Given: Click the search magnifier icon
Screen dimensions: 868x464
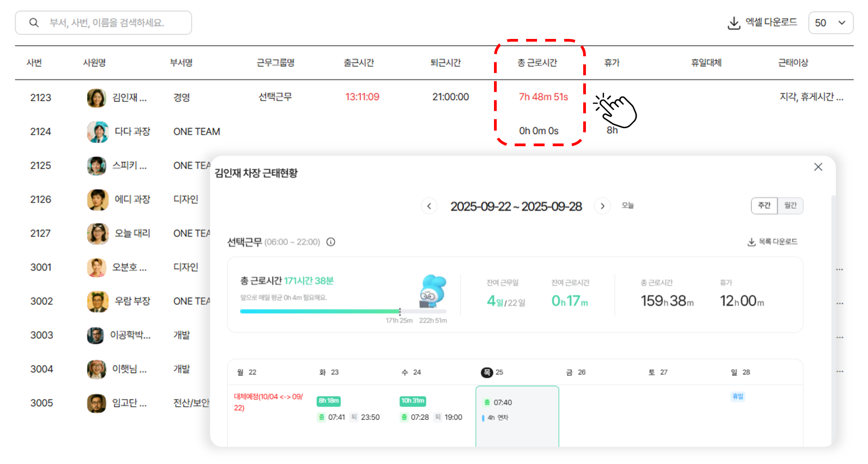Looking at the screenshot, I should 34,23.
